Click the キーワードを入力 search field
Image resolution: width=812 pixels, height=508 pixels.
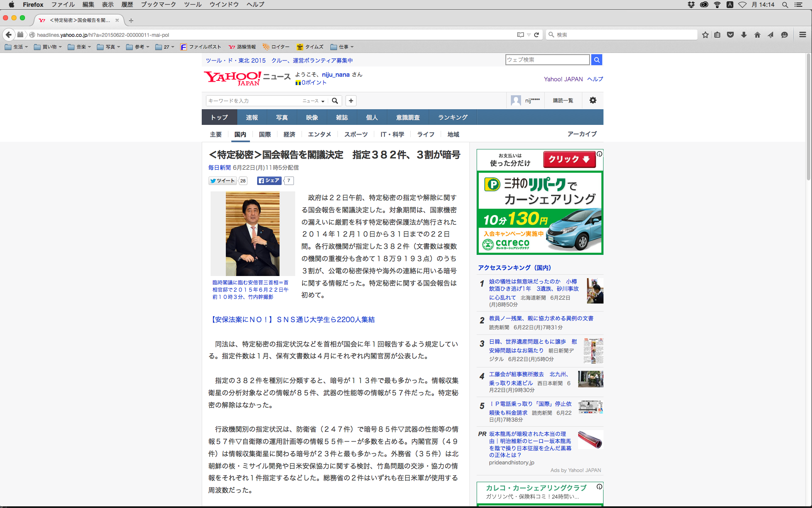pos(252,101)
